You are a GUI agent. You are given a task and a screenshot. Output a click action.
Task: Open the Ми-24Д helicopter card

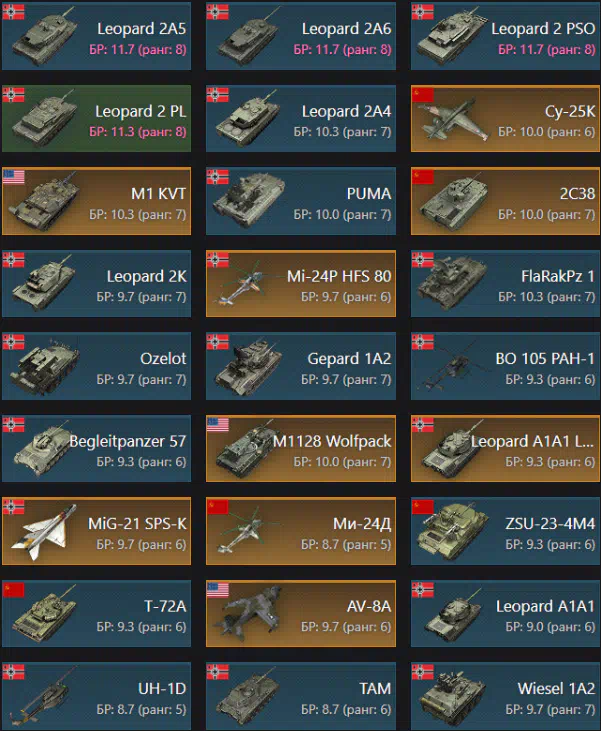coord(301,531)
